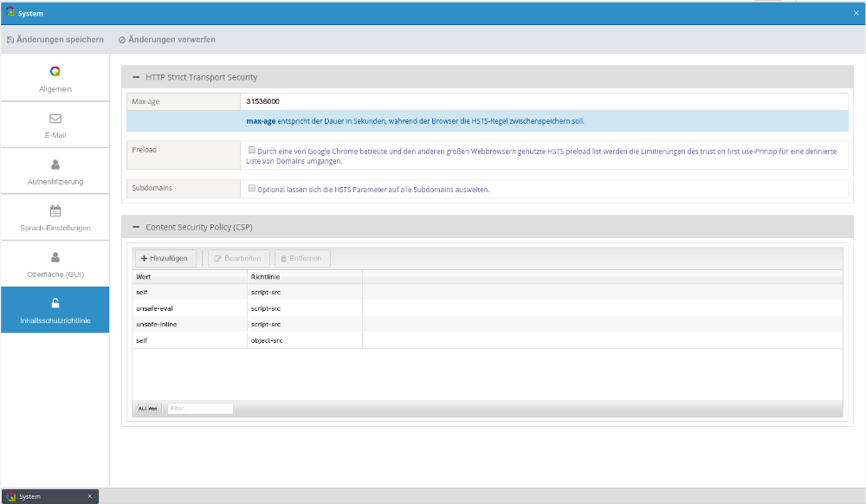Click the Hinzufügen plus button
The image size is (866, 504).
click(x=165, y=258)
